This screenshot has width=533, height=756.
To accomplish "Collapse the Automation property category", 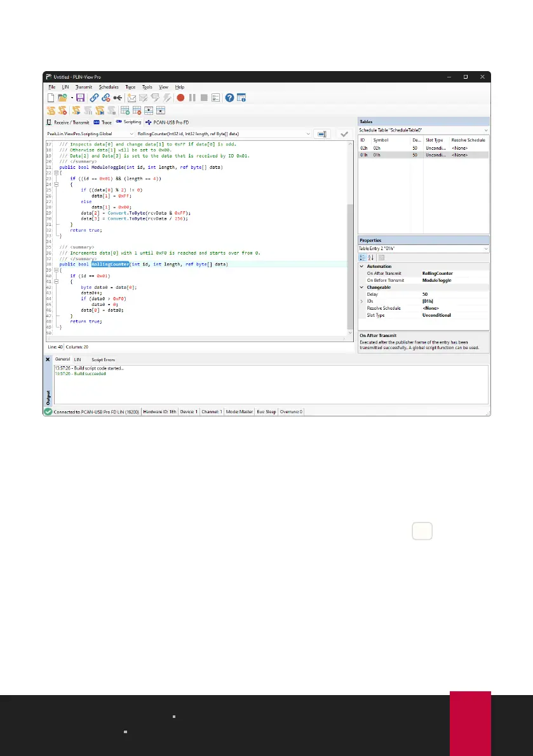I will coord(362,267).
